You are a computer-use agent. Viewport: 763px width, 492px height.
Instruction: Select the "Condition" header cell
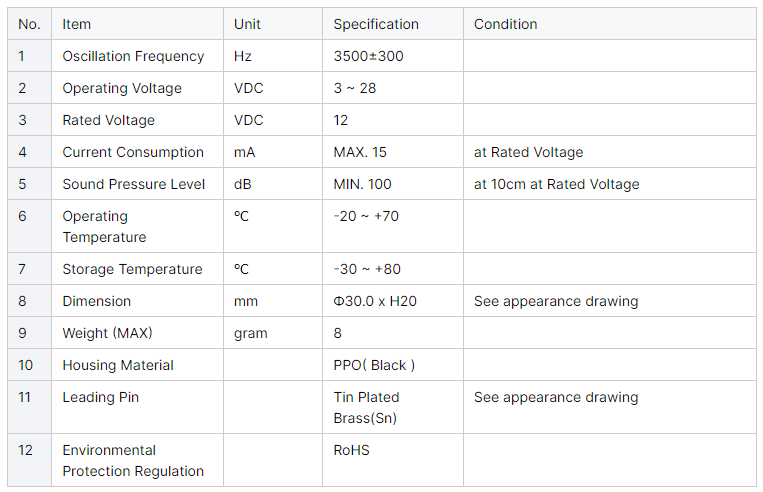pos(505,24)
